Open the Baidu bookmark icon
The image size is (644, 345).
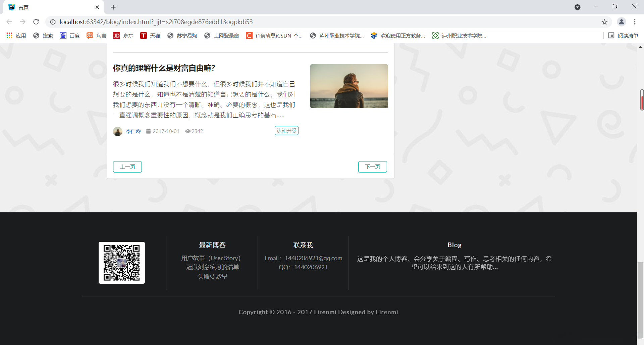[x=63, y=36]
